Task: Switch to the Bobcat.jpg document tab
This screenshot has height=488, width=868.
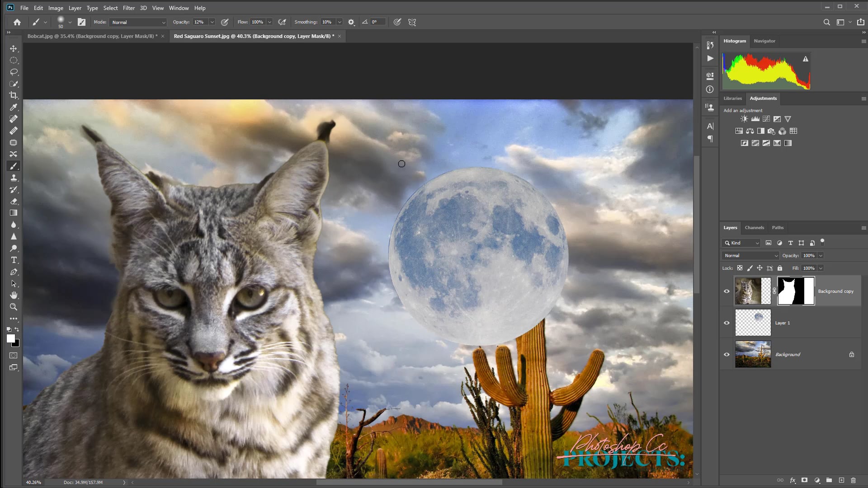Action: (92, 36)
